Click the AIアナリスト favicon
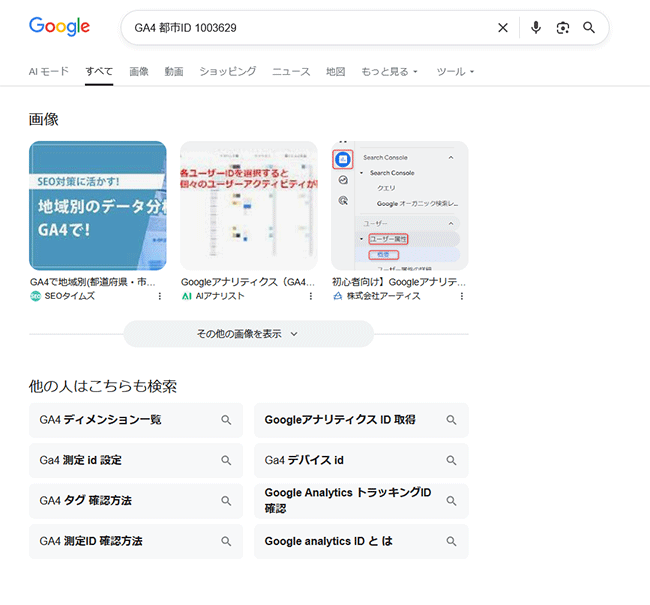 [187, 296]
